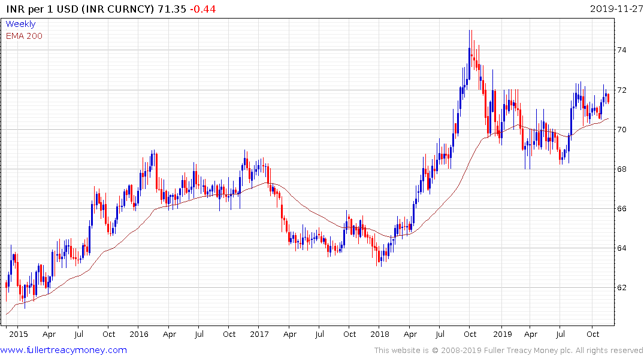Select the EMA 200 legend label
Screen dimensions: 644x359
pyautogui.click(x=24, y=36)
